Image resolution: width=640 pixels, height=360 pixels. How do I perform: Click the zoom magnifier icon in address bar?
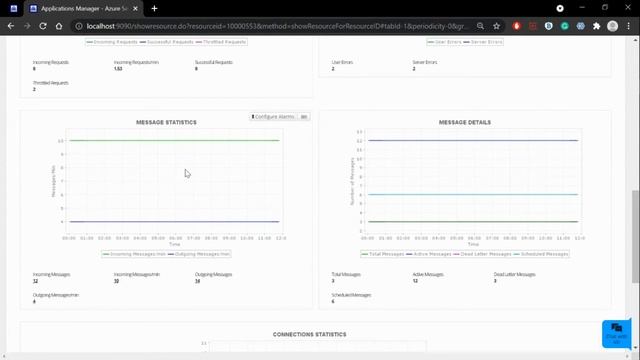480,26
